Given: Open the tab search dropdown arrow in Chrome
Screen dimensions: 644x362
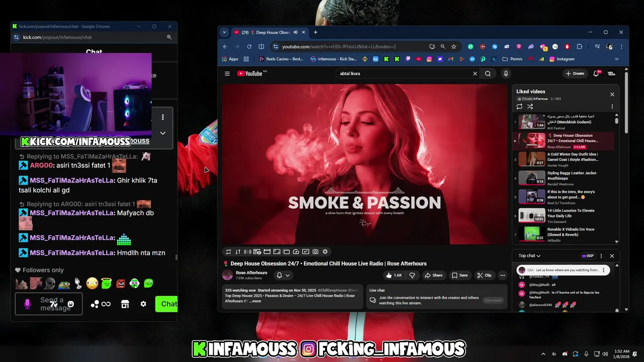Looking at the screenshot, I should tap(224, 32).
